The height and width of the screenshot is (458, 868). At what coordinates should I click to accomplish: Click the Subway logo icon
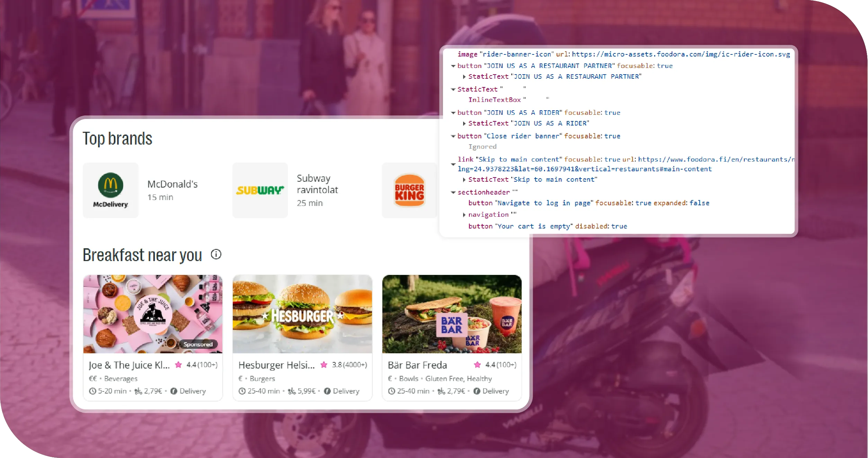(259, 190)
